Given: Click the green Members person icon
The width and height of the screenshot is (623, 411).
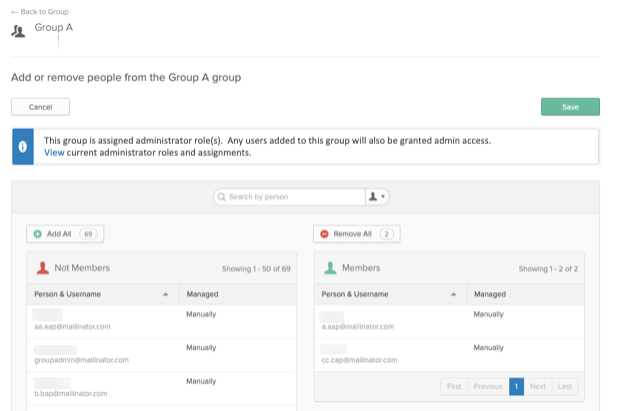Looking at the screenshot, I should [x=330, y=268].
